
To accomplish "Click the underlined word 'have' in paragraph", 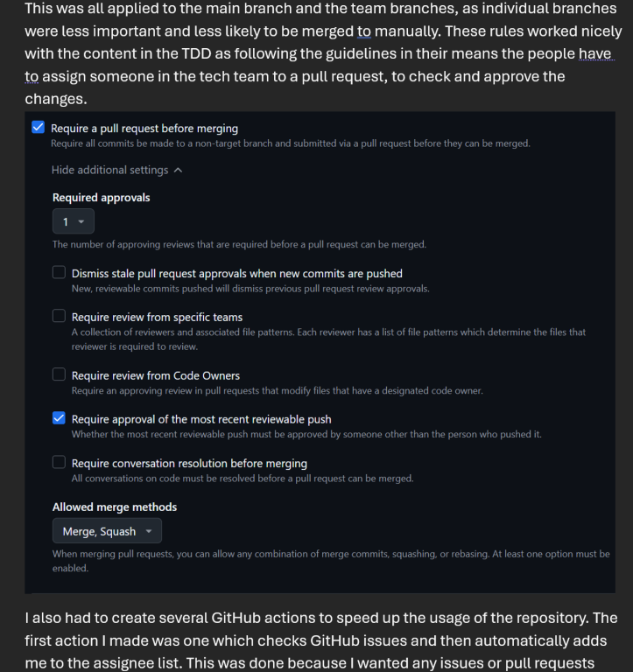I will [x=594, y=53].
